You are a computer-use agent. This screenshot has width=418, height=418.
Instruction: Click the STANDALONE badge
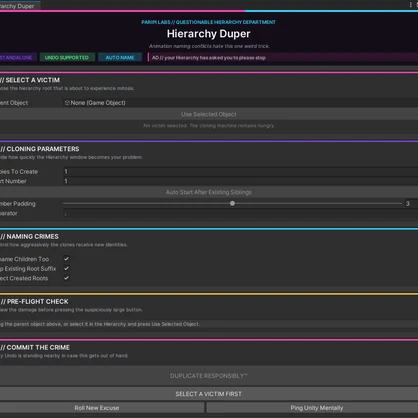pos(17,58)
